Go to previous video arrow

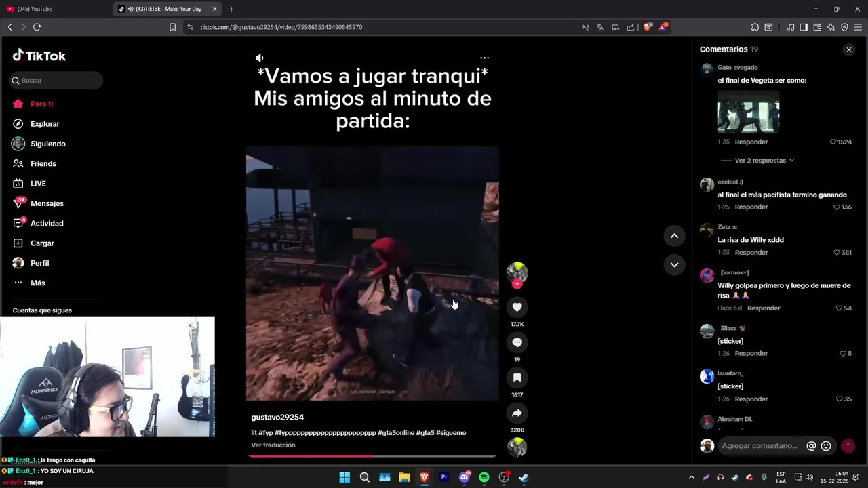(674, 236)
